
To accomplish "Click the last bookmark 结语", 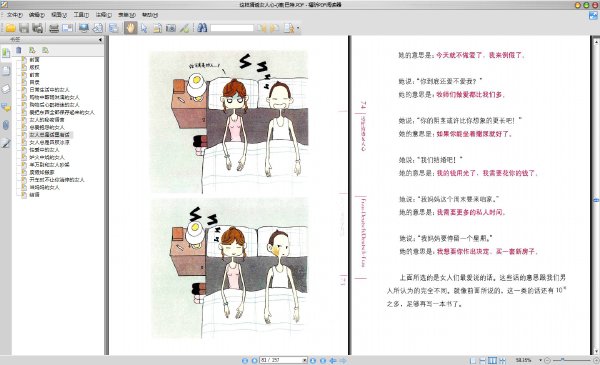I will tap(34, 195).
